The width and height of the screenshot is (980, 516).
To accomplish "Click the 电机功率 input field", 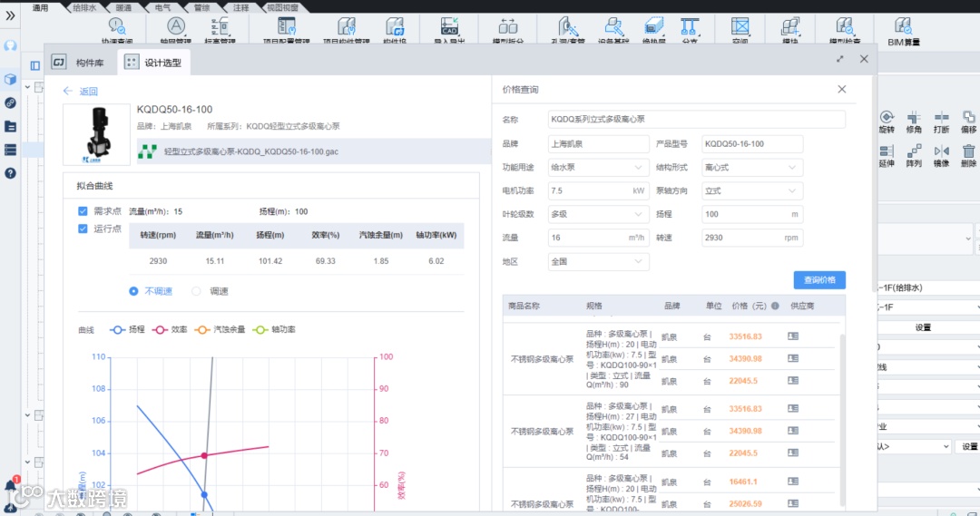I will [598, 190].
